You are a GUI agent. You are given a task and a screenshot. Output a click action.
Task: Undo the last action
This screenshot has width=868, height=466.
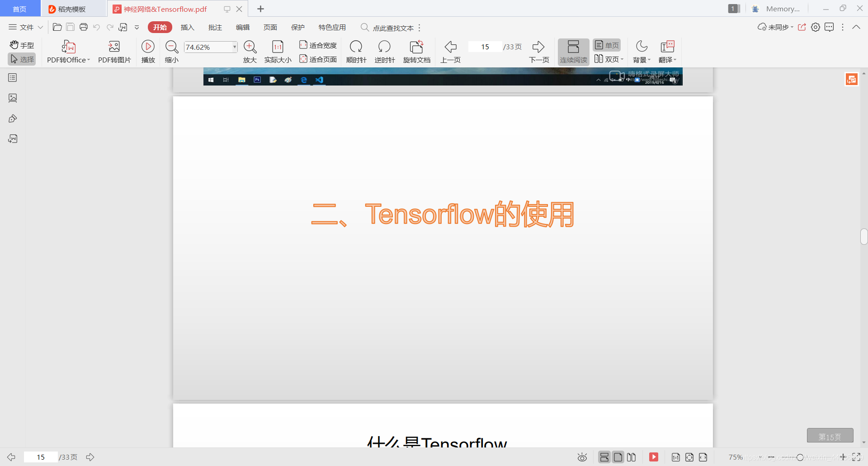tap(96, 27)
